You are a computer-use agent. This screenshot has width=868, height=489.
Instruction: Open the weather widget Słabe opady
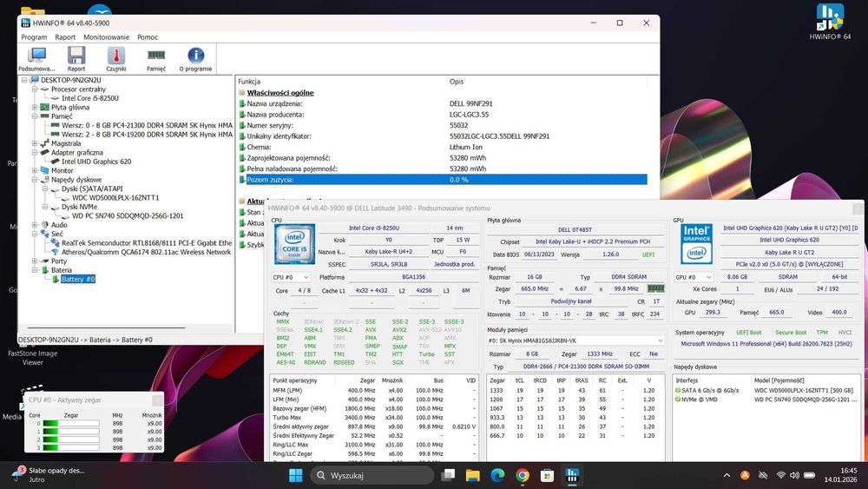tap(49, 474)
